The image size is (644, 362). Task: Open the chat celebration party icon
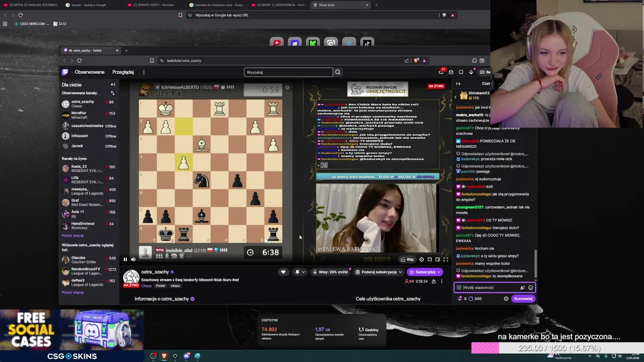pyautogui.click(x=522, y=288)
